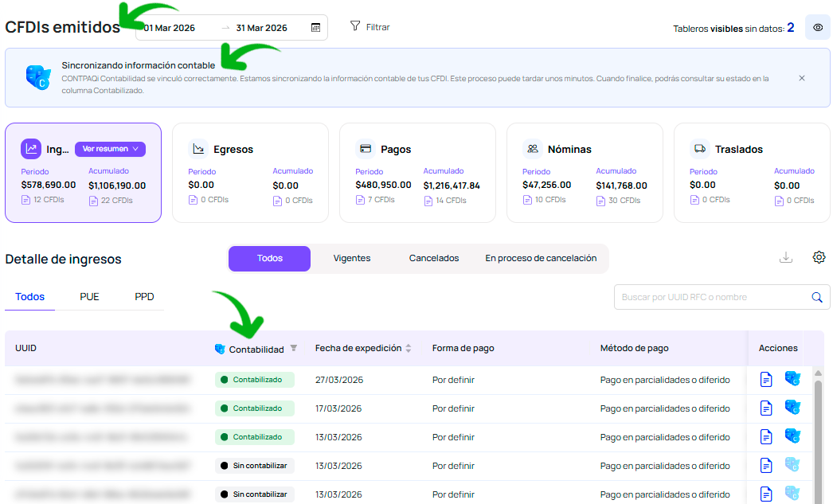Dismiss the Sincronizando información contable banner
This screenshot has height=504, width=833.
point(802,78)
